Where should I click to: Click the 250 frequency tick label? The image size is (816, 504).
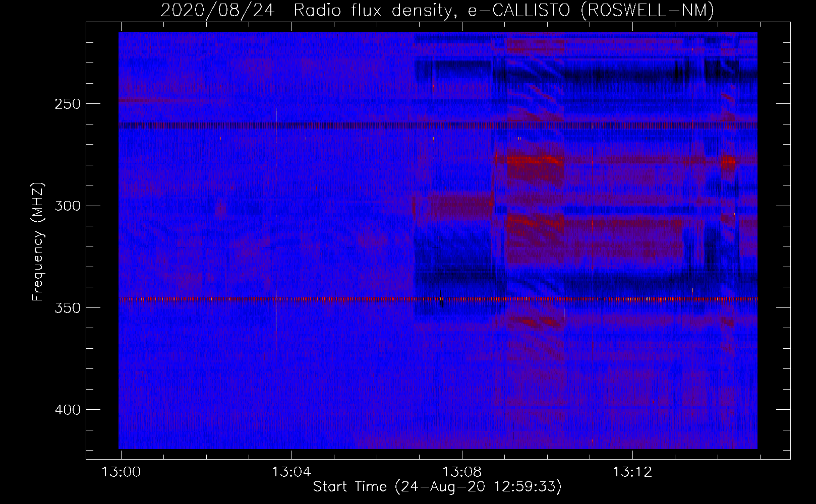pos(68,104)
